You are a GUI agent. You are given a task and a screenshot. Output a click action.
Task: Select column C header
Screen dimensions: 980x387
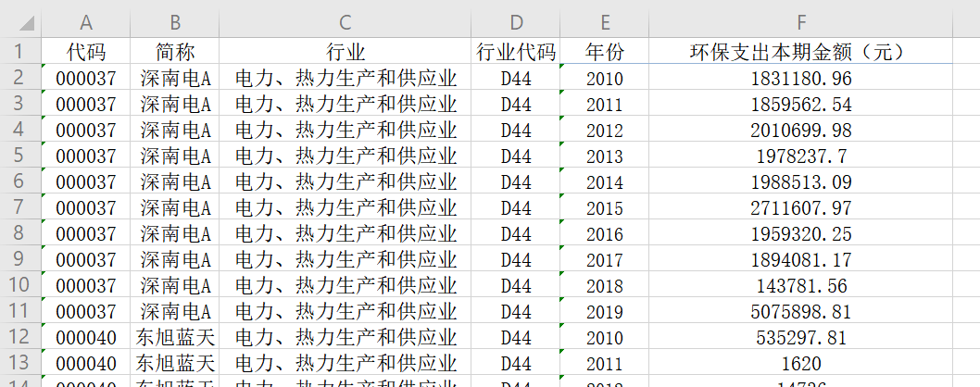coord(345,22)
